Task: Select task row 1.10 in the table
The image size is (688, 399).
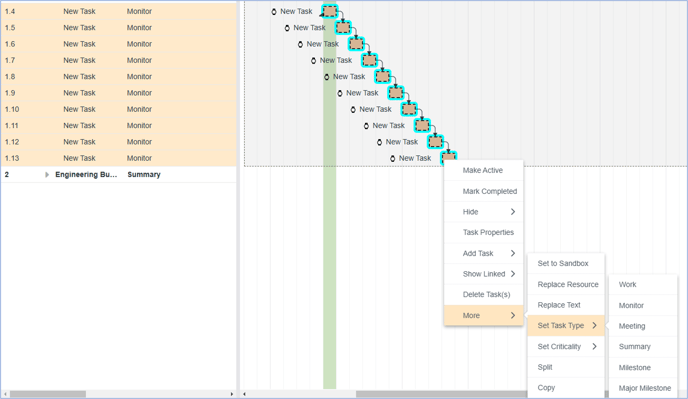Action: click(118, 109)
